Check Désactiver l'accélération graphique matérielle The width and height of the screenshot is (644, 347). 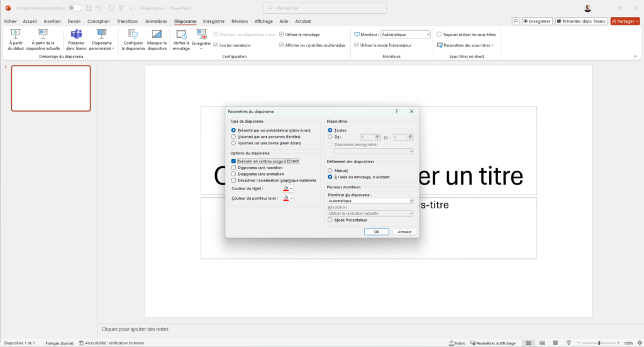(233, 181)
